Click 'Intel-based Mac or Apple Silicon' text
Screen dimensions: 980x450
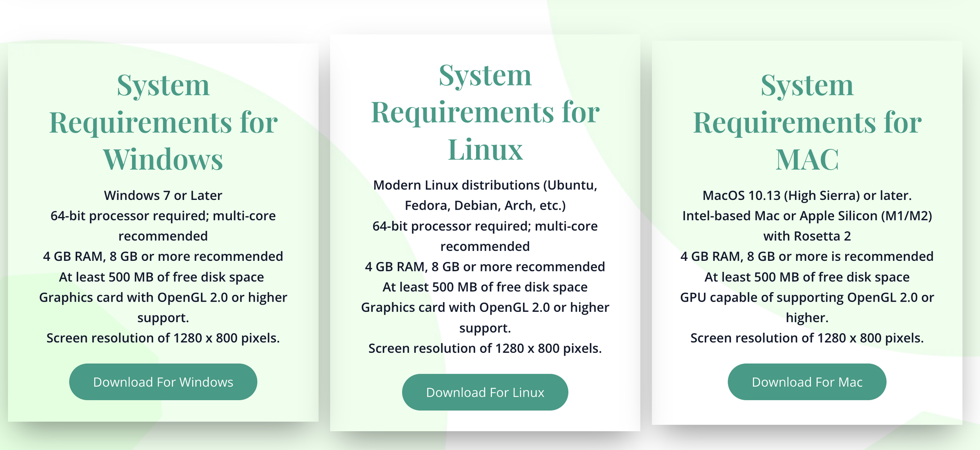pyautogui.click(x=807, y=216)
